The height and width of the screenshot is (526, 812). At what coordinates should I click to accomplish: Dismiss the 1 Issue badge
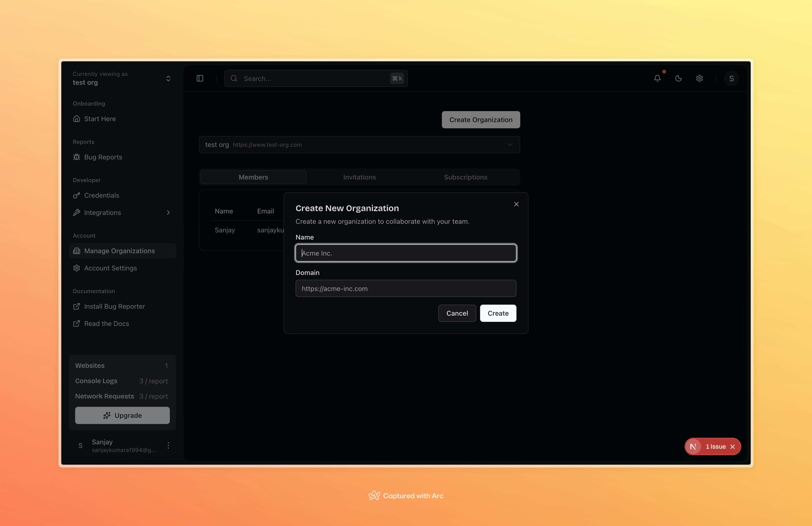click(733, 447)
